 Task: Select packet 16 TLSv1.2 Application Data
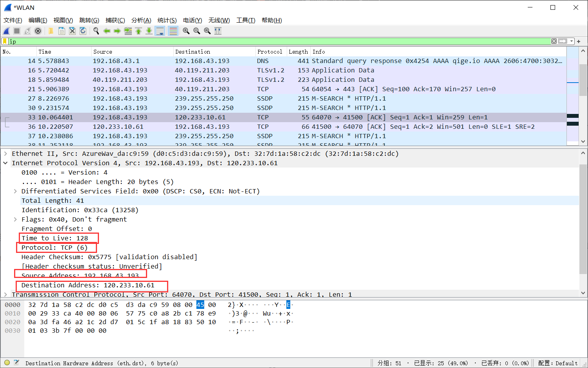(x=284, y=70)
